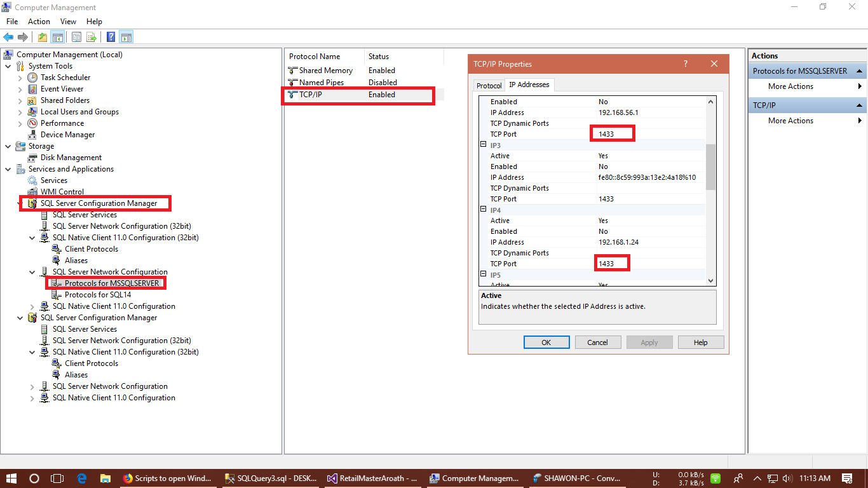Open the Help menu in menu bar
The width and height of the screenshot is (868, 488).
(x=94, y=22)
